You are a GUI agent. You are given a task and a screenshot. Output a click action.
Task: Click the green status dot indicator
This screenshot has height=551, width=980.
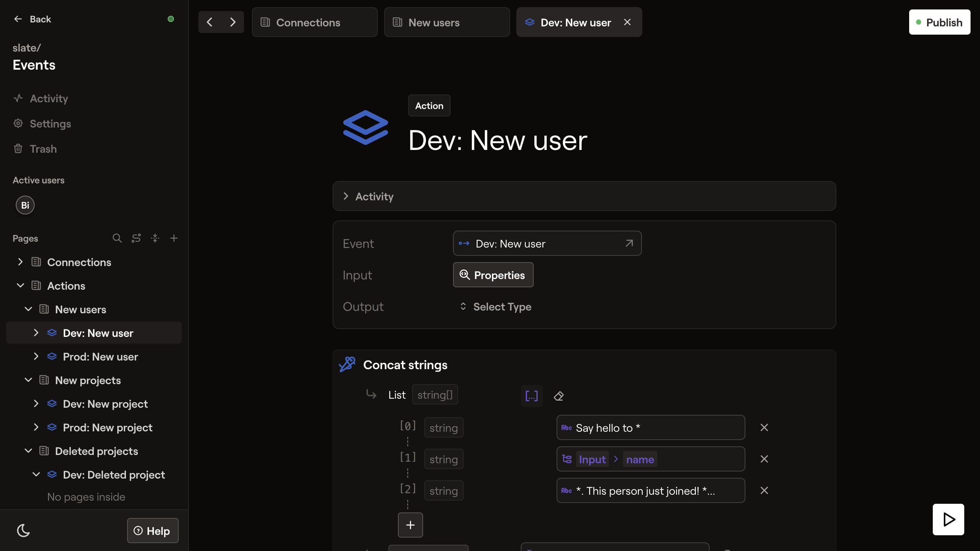pyautogui.click(x=170, y=19)
